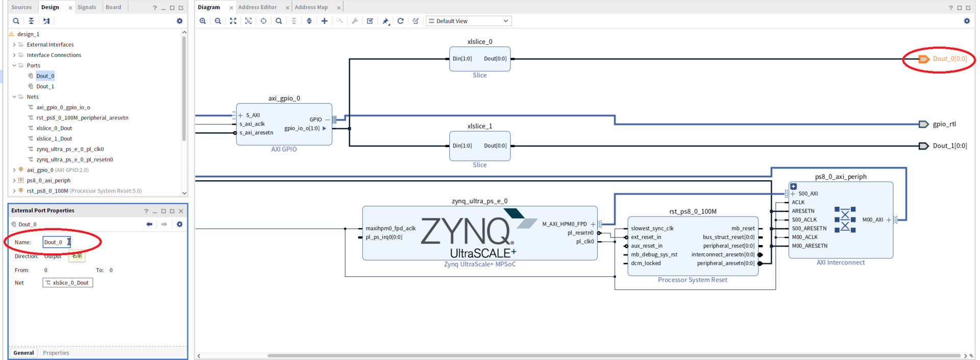980x360 pixels.
Task: Switch to the Board tab
Action: 113,7
